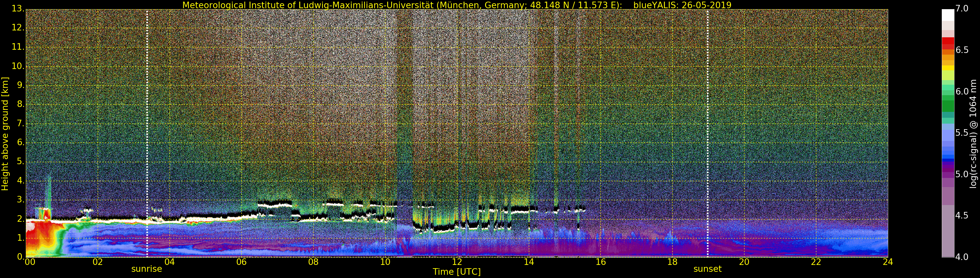Click the colorbar value '6.0'

coord(962,91)
